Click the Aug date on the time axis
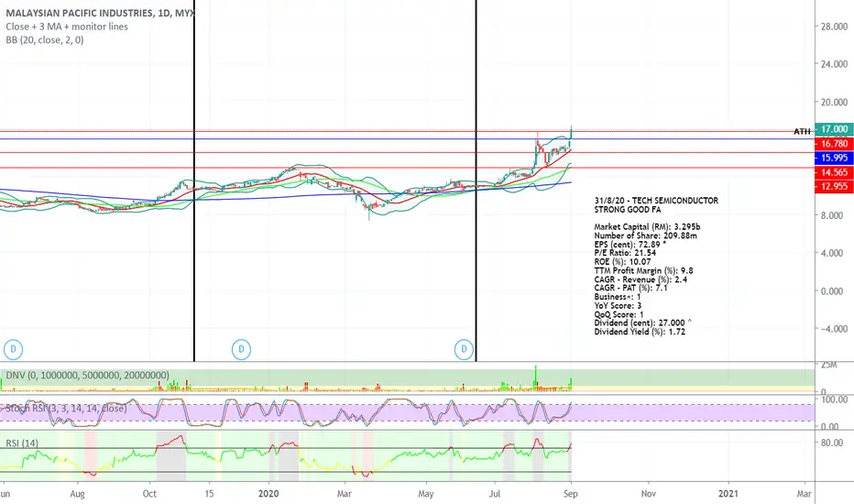854x504 pixels. click(77, 494)
